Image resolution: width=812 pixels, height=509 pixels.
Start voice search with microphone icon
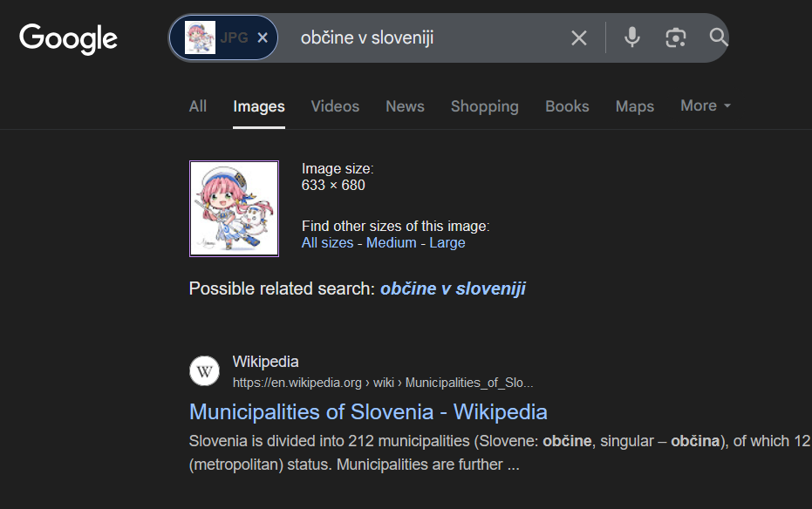[x=632, y=37]
